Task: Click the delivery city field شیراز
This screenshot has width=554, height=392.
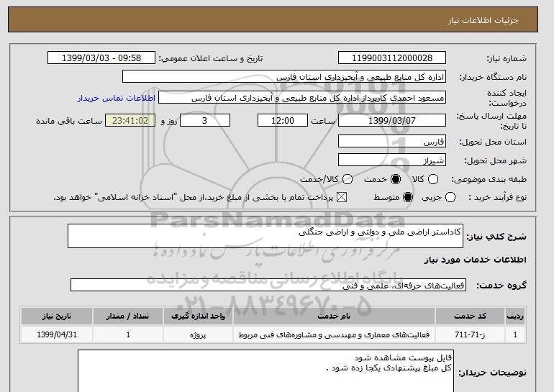Action: pos(392,160)
